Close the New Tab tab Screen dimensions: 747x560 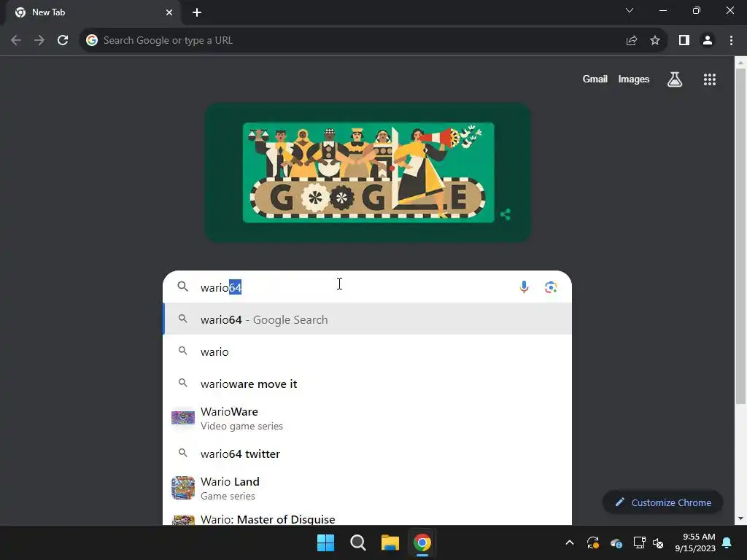coord(169,12)
